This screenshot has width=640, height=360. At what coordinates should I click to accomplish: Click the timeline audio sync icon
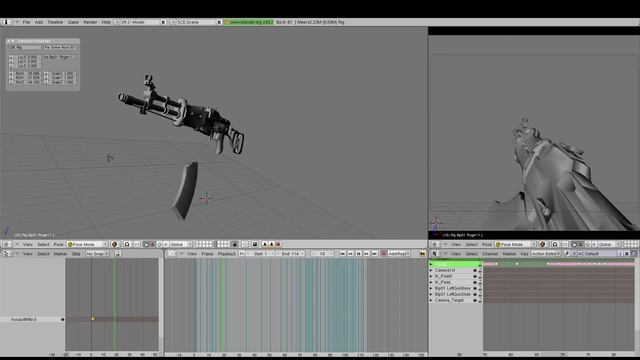pos(422,253)
